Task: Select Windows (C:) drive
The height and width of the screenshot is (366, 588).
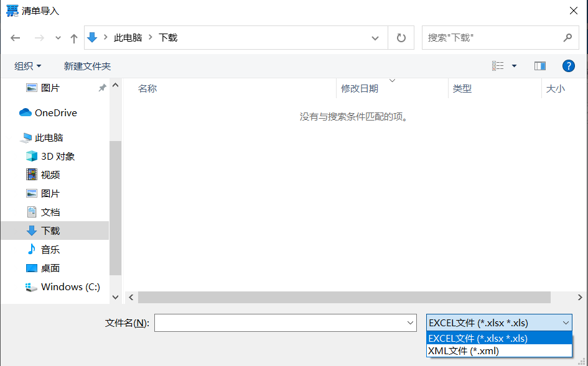Action: (x=70, y=286)
